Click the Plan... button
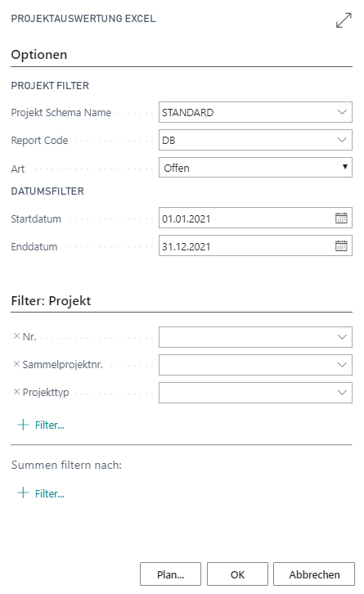 pyautogui.click(x=170, y=574)
